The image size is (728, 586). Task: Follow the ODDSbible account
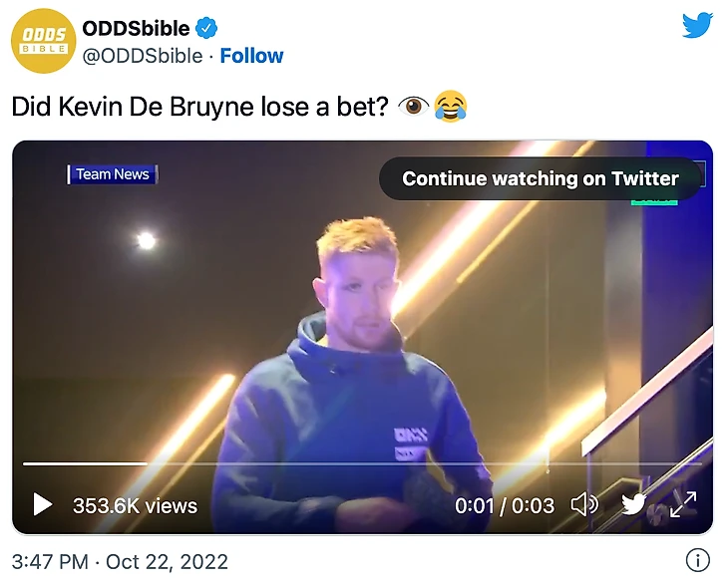[251, 56]
